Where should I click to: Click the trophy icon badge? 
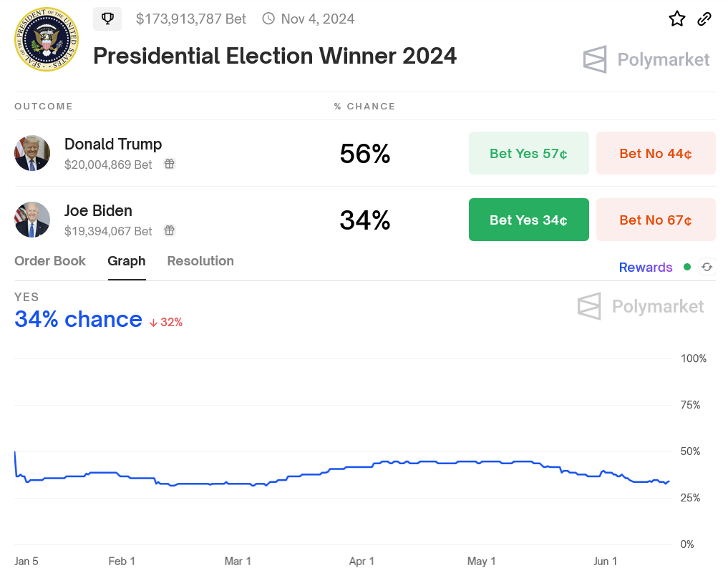coord(107,19)
